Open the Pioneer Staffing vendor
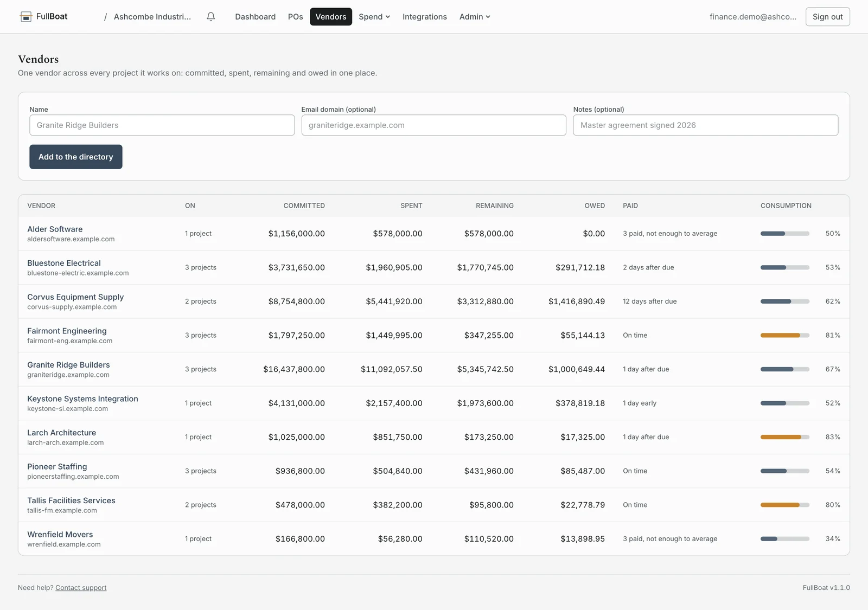The height and width of the screenshot is (610, 868). [57, 466]
